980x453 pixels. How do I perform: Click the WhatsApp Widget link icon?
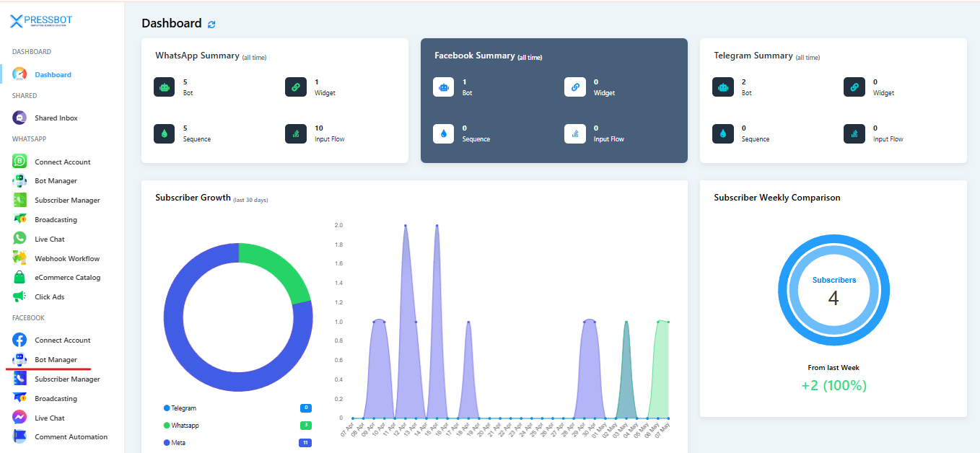click(296, 87)
